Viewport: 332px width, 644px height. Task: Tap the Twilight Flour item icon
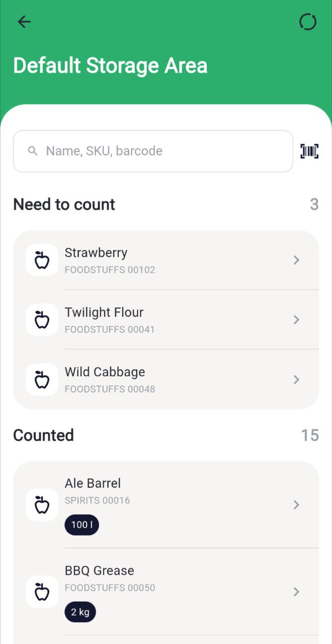[42, 320]
